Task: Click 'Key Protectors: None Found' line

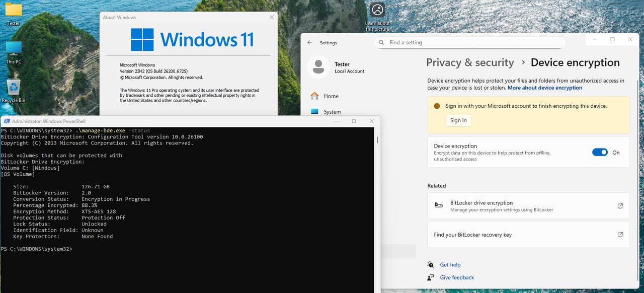Action: click(63, 237)
